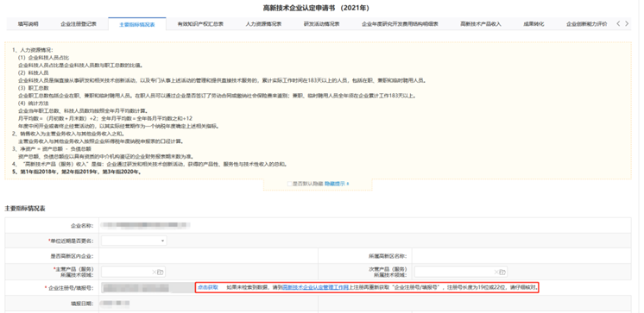Click the 点击获取 link
The height and width of the screenshot is (313, 644).
[208, 288]
